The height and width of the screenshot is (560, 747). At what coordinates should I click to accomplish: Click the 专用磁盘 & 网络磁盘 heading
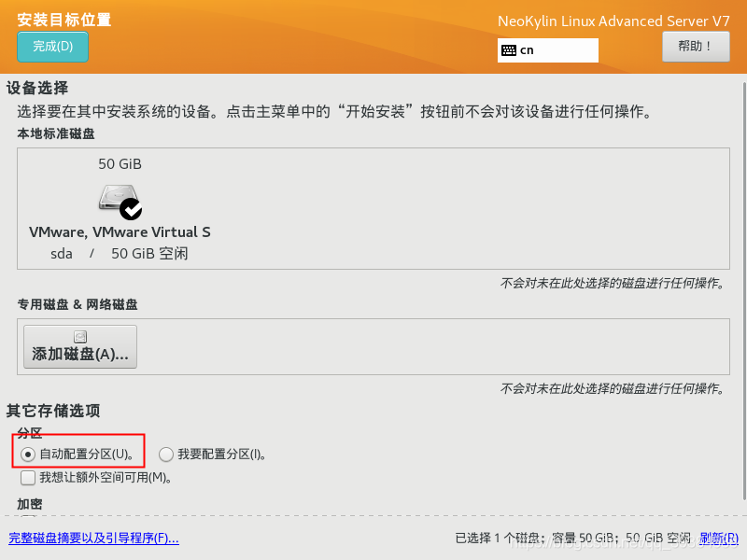tap(78, 304)
